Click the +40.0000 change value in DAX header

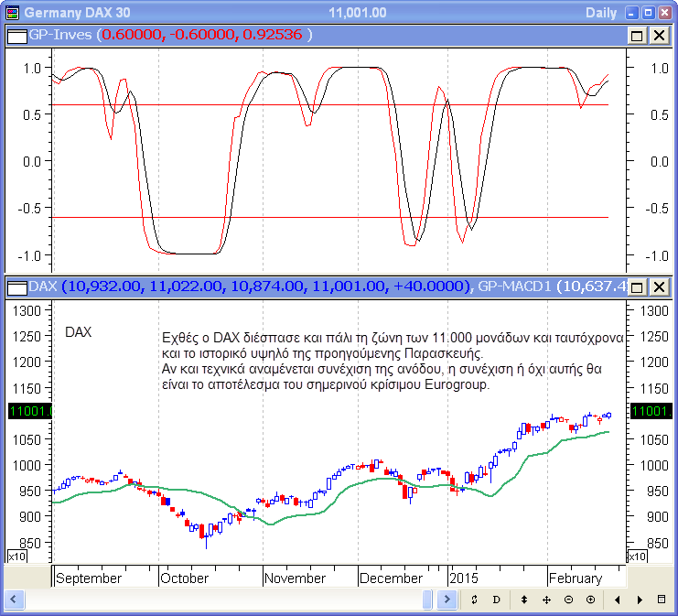[430, 286]
